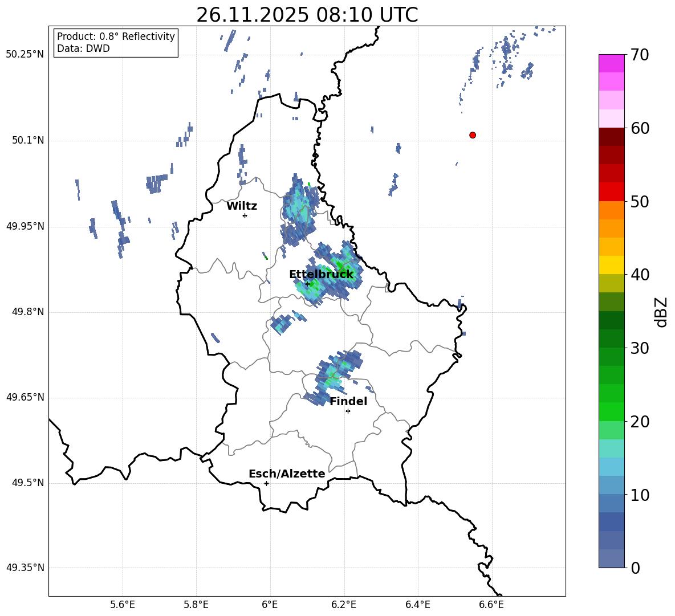The height and width of the screenshot is (616, 675).
Task: Click the 10 tick on colorbar
Action: pos(640,495)
